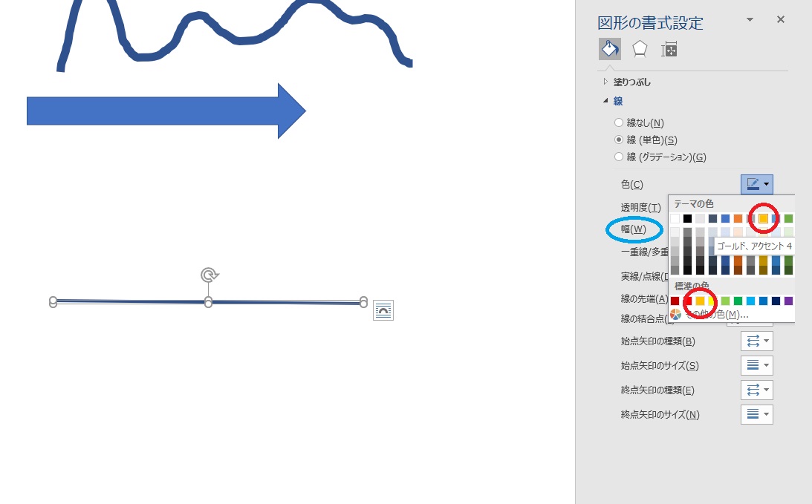
Task: Pick the black theme color swatch
Action: coord(687,218)
